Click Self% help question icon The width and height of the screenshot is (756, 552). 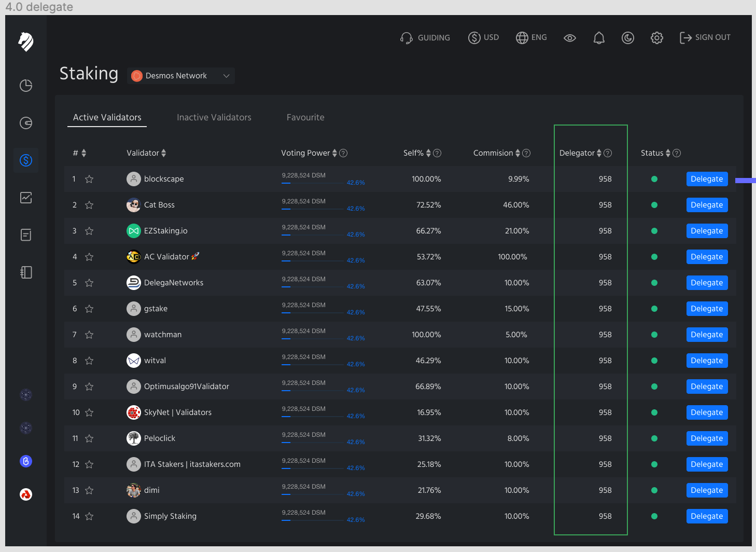pyautogui.click(x=437, y=153)
